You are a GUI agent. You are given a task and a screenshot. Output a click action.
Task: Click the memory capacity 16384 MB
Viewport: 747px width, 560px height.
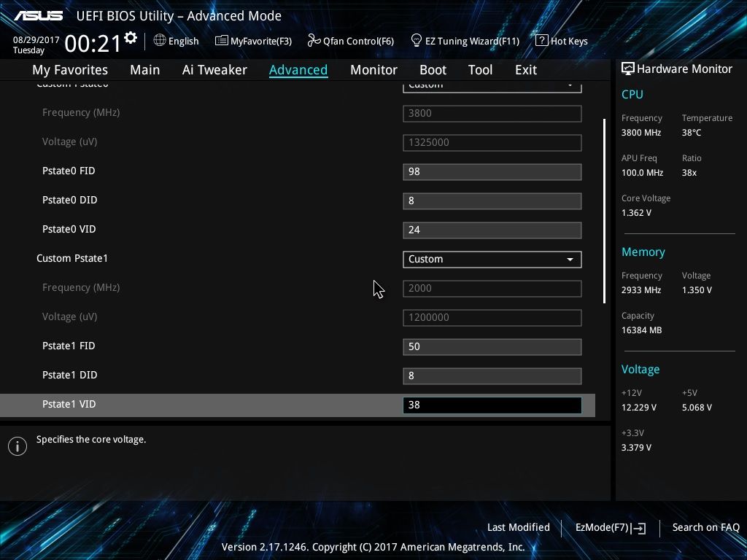[x=641, y=330]
